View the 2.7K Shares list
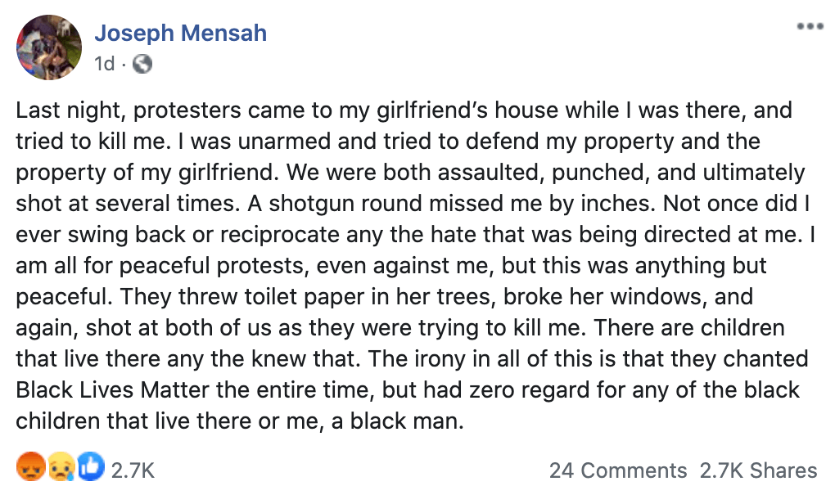The image size is (835, 504). tap(758, 470)
